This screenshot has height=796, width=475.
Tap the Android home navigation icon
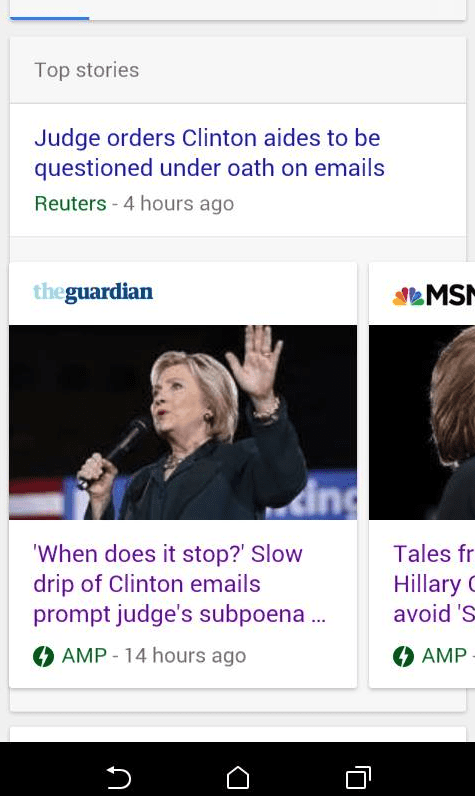pos(238,777)
